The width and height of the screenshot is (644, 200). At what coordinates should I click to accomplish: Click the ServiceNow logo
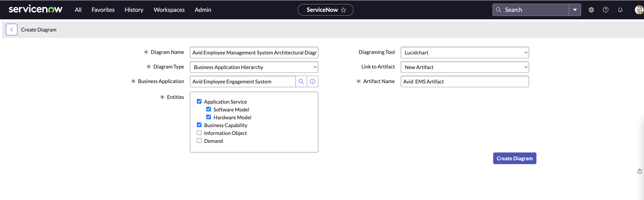(x=35, y=9)
